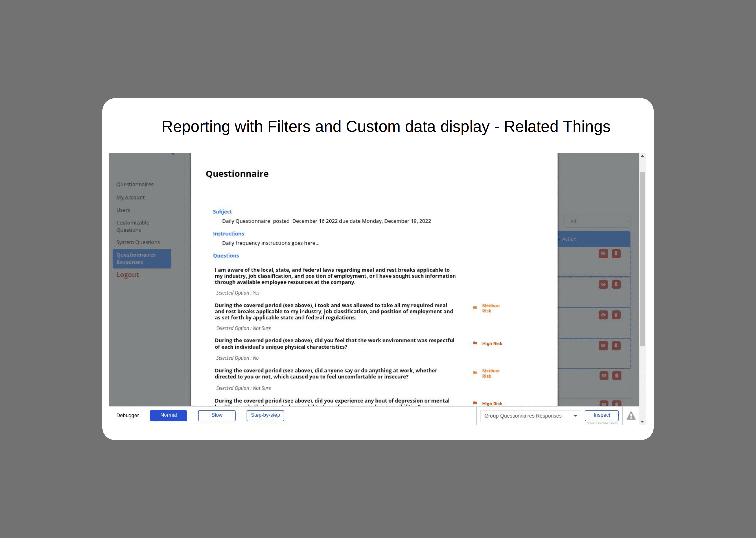View the fifth response row eye icon
The height and width of the screenshot is (538, 756).
click(604, 375)
